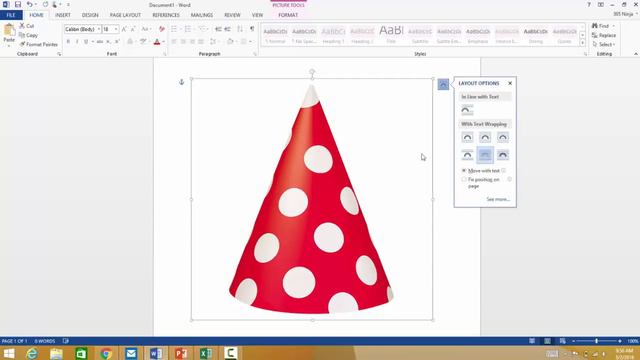Switch to the DESIGN tab
Image resolution: width=640 pixels, height=360 pixels.
(x=90, y=15)
